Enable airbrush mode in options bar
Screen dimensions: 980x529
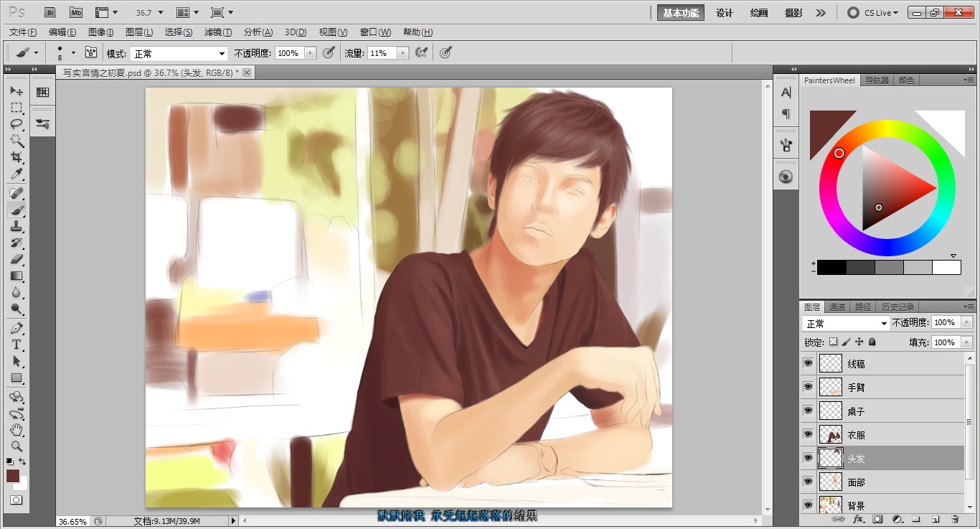coord(422,53)
